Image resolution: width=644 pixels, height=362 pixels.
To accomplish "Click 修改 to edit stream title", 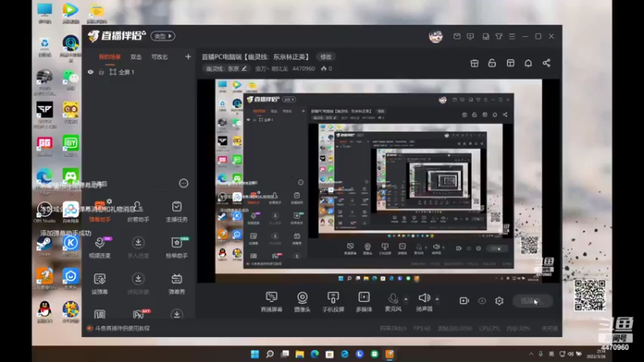I will 326,57.
